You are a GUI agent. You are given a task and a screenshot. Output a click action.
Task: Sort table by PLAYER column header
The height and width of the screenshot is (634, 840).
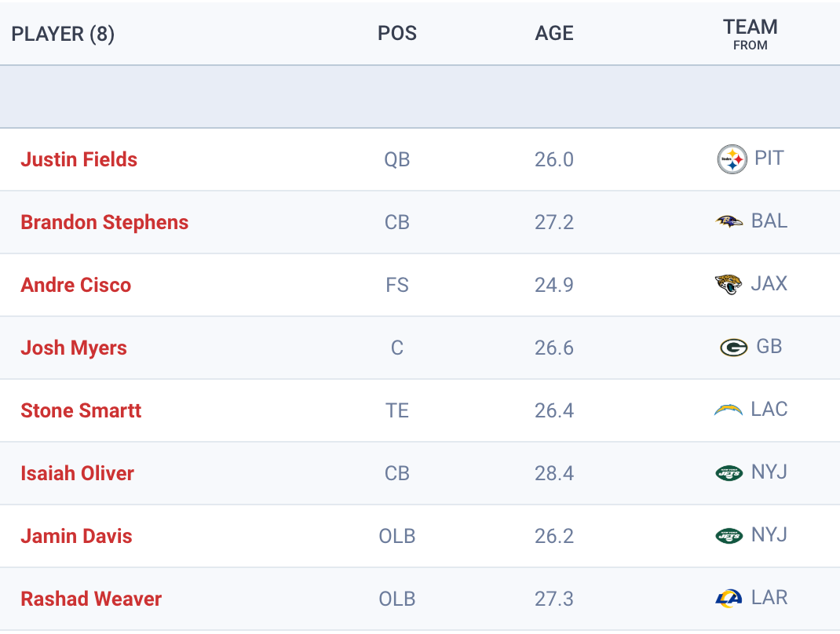(x=63, y=34)
